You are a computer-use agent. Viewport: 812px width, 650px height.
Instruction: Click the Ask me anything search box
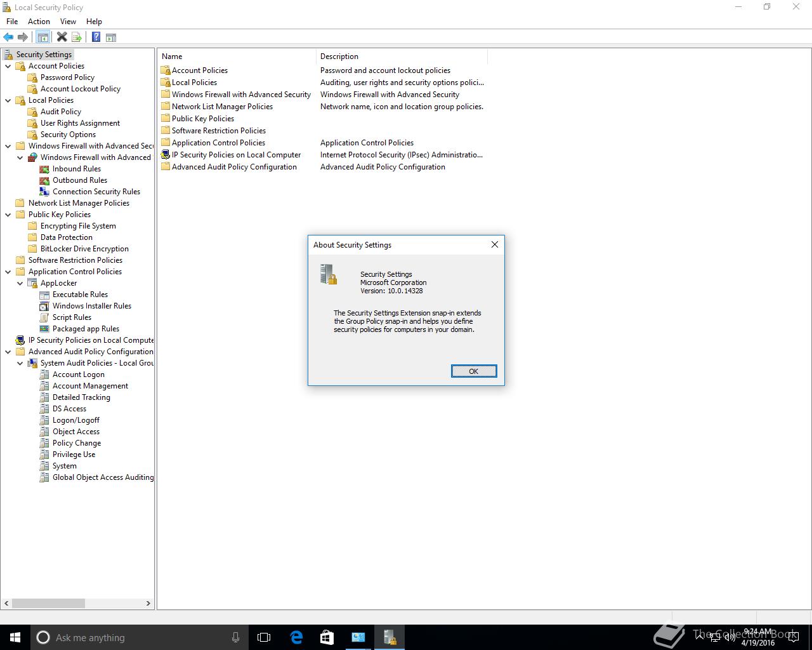(x=138, y=637)
